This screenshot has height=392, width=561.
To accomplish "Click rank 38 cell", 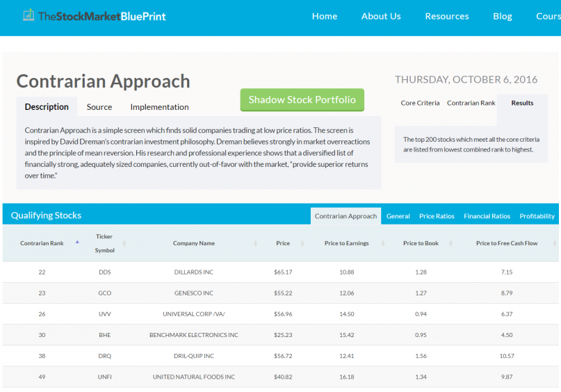I will (x=42, y=356).
